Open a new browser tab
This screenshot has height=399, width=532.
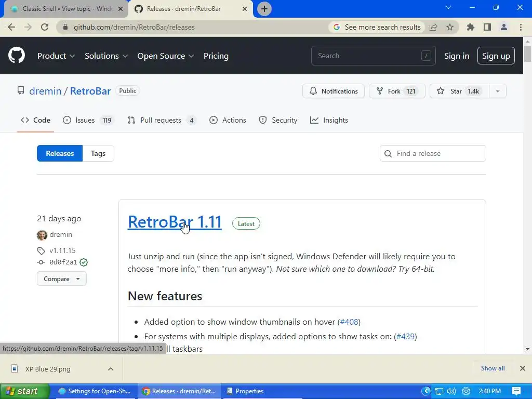tap(264, 9)
